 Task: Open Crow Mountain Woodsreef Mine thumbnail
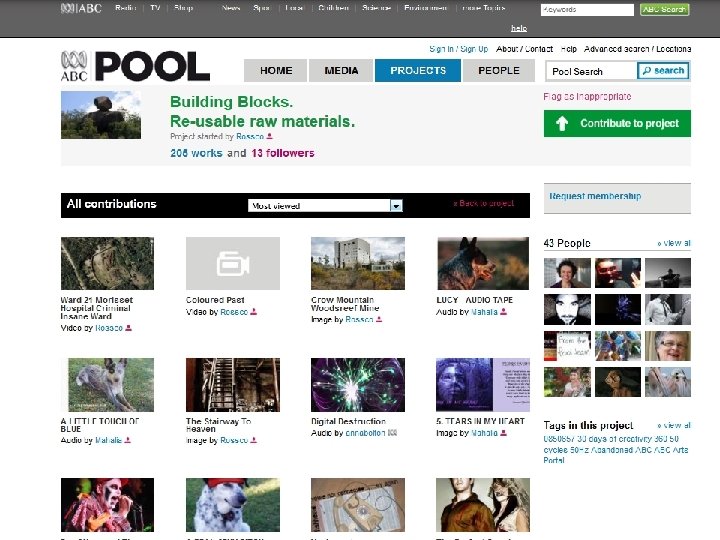(x=358, y=264)
